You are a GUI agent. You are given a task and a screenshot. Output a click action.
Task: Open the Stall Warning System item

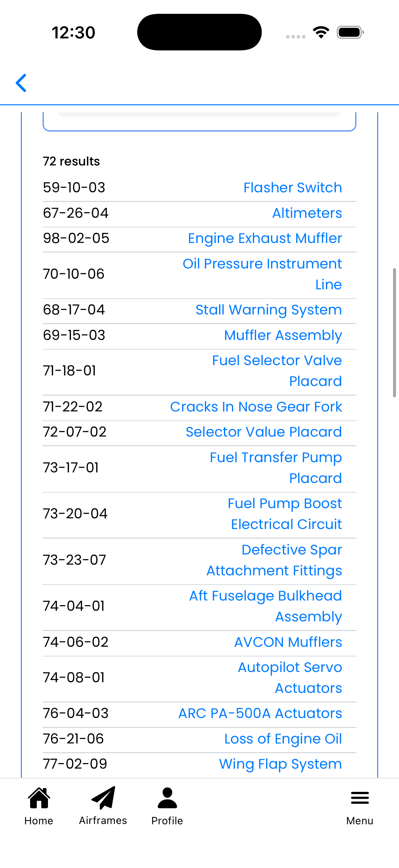pos(269,310)
